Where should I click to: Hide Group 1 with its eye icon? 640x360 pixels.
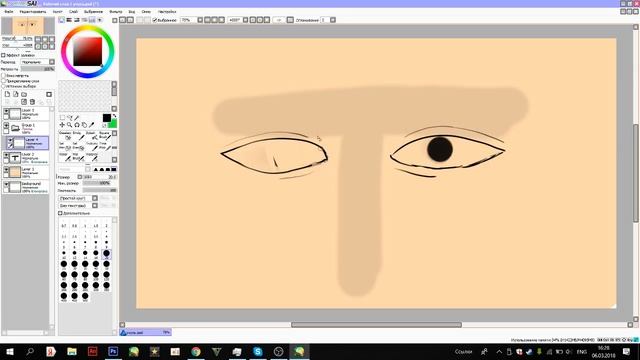[6, 125]
